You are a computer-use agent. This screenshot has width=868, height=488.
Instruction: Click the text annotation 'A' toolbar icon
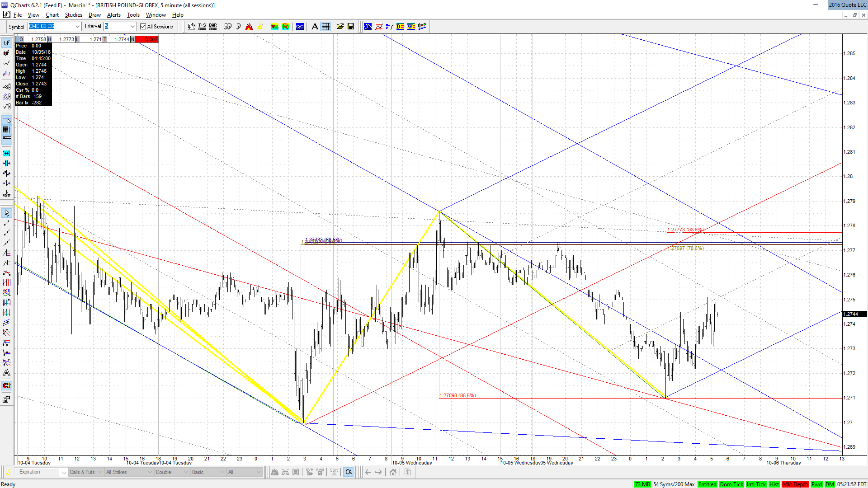click(315, 27)
